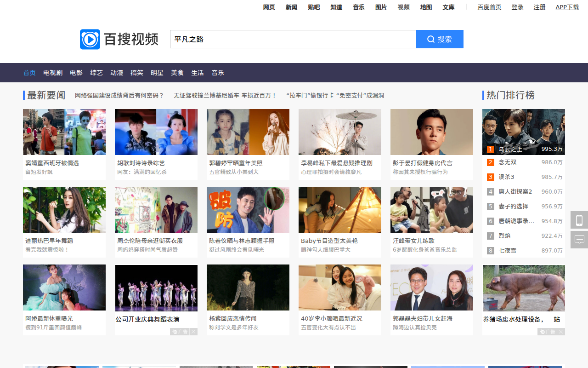Image resolution: width=588 pixels, height=368 pixels.
Task: Open the 40岁李小璐晒最新近况 thumbnail
Action: (x=340, y=287)
